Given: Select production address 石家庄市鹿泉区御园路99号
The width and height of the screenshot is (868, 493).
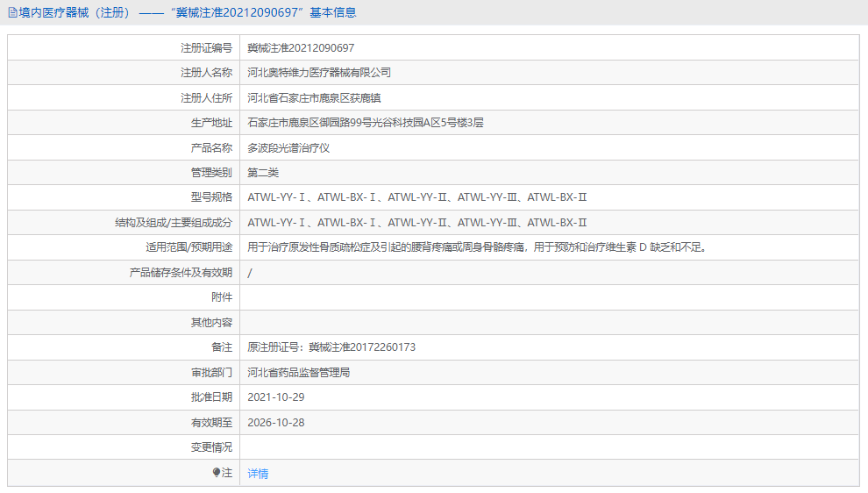Looking at the screenshot, I should tap(366, 123).
